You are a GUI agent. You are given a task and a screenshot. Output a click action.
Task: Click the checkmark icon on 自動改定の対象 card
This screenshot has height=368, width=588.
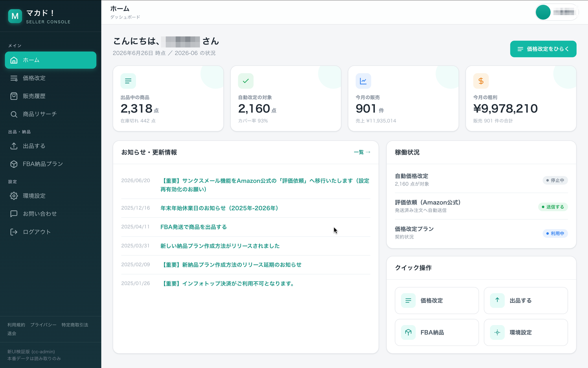246,81
